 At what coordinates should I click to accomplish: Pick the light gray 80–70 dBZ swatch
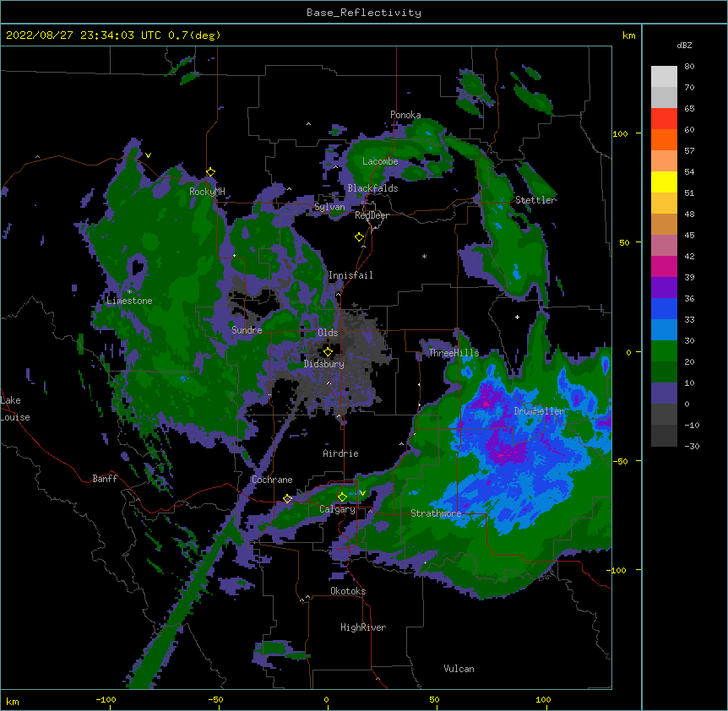(x=664, y=77)
